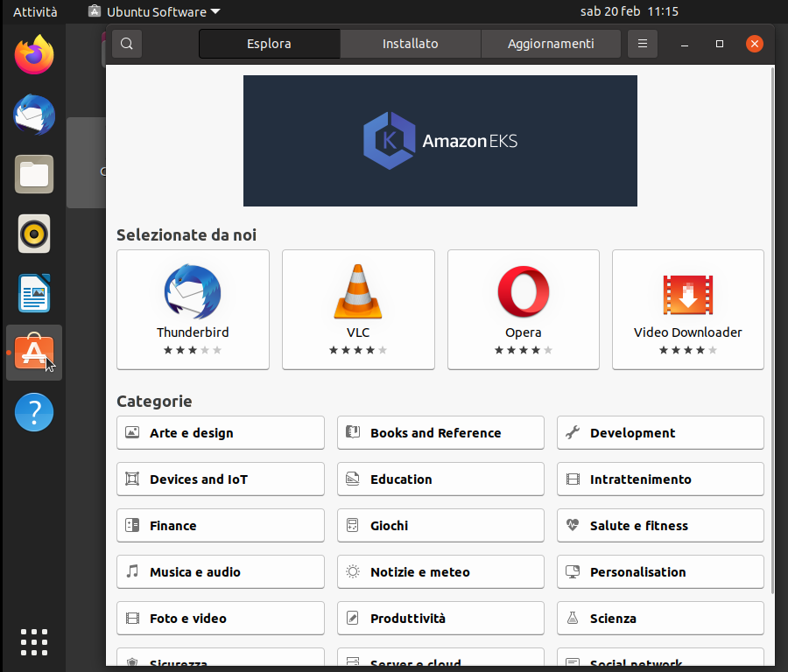Browse the Musica e audio category

click(221, 571)
